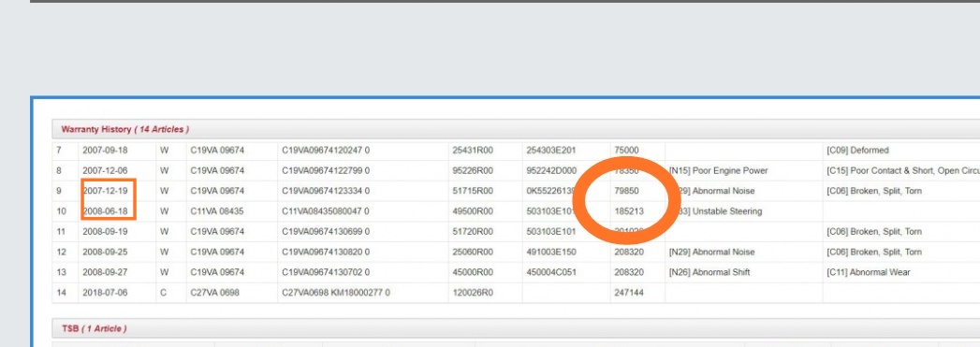Image resolution: width=980 pixels, height=347 pixels.
Task: Select claim 'C19VA09674123334 0'
Action: click(326, 191)
